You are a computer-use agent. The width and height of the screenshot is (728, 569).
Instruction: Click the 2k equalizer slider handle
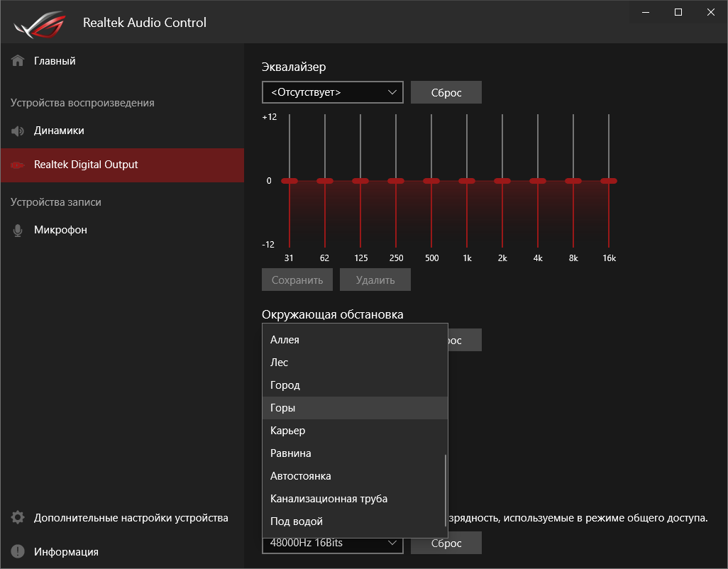click(502, 181)
